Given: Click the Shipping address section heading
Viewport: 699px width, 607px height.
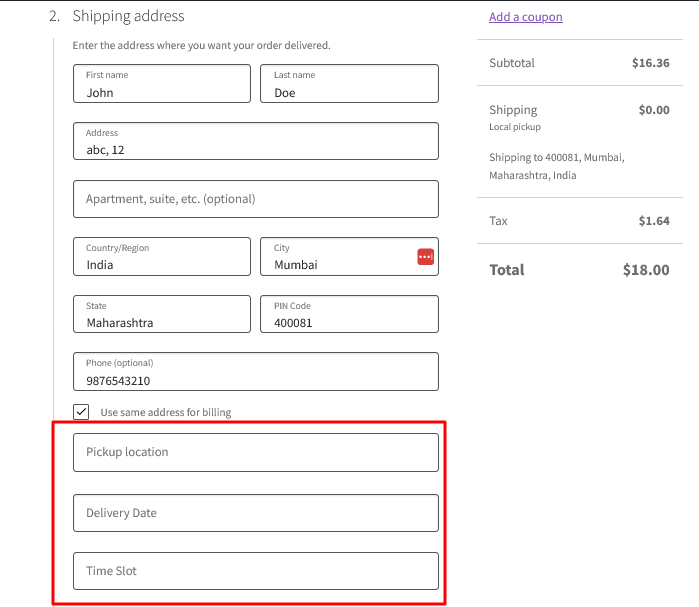Looking at the screenshot, I should pyautogui.click(x=128, y=16).
